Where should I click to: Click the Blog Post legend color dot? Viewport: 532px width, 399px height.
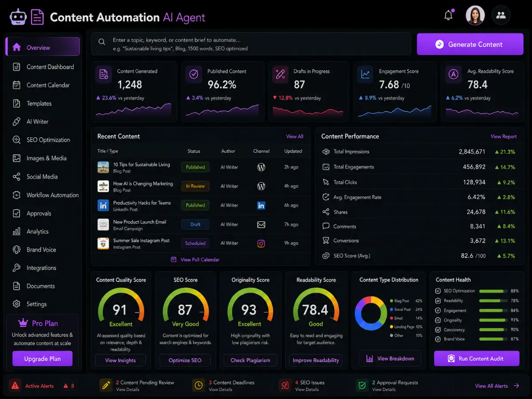coord(391,301)
